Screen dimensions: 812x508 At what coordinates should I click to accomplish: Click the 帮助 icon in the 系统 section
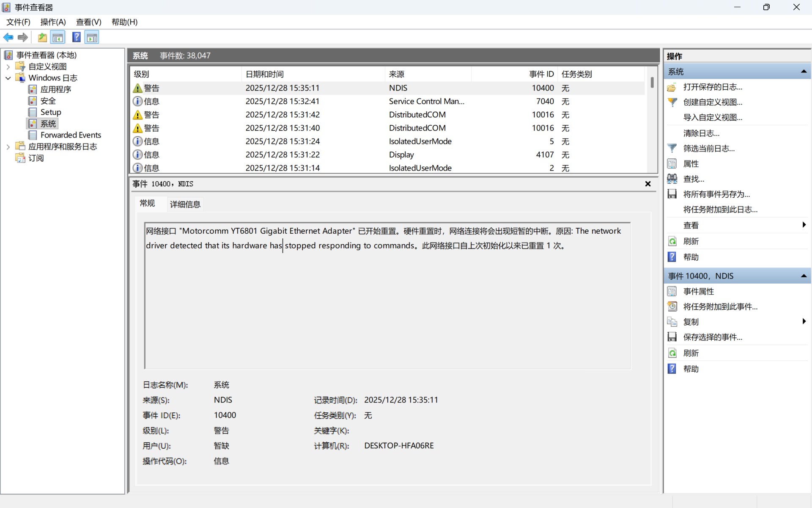coord(672,257)
